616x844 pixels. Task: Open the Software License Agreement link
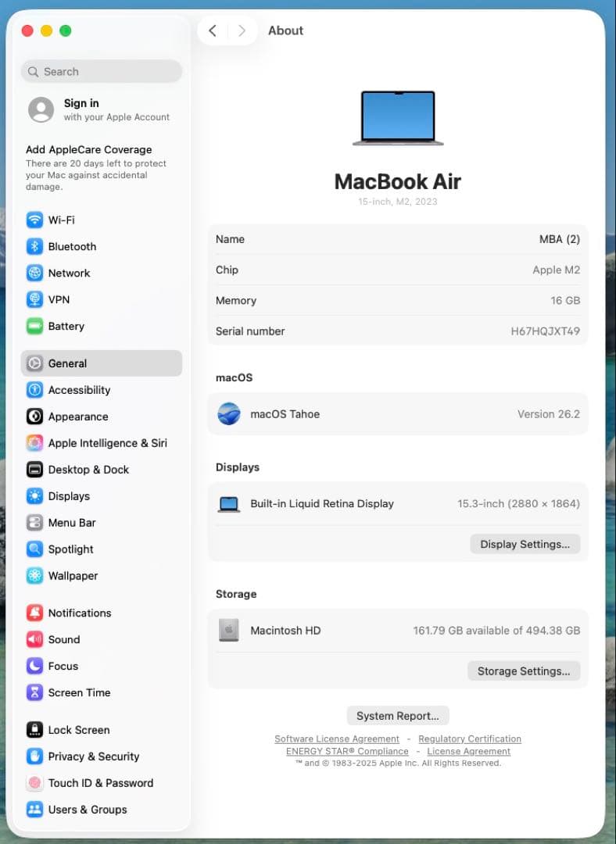[337, 739]
